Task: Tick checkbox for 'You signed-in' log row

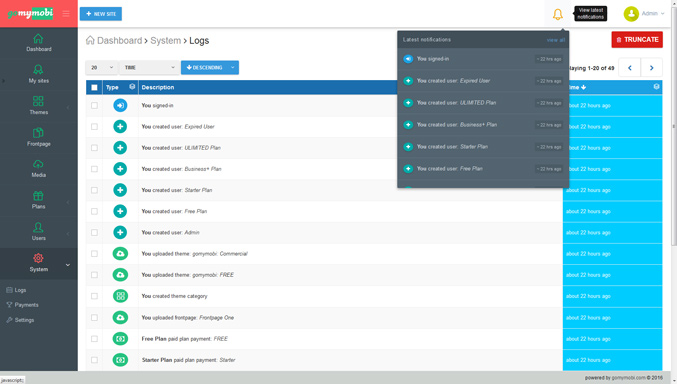Action: point(94,105)
